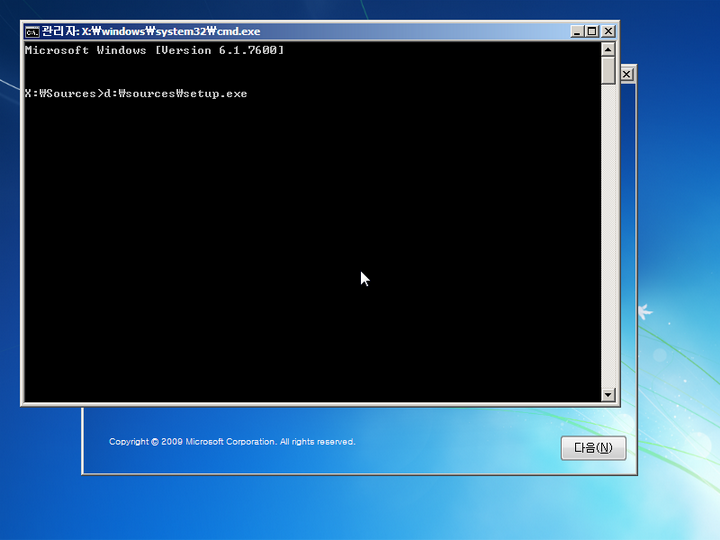Click the Microsoft Windows version line
The height and width of the screenshot is (540, 720).
tap(154, 50)
